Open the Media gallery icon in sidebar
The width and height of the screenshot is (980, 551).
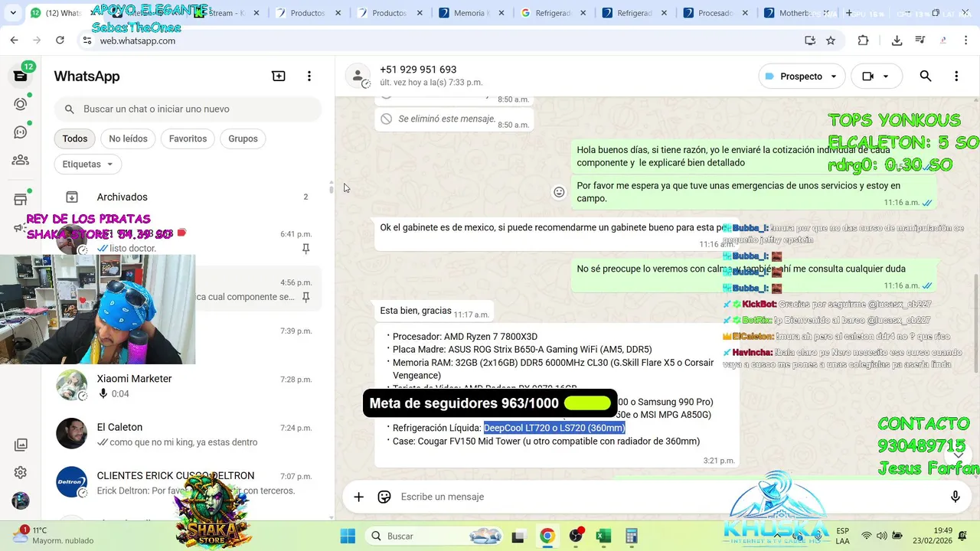[x=21, y=445]
